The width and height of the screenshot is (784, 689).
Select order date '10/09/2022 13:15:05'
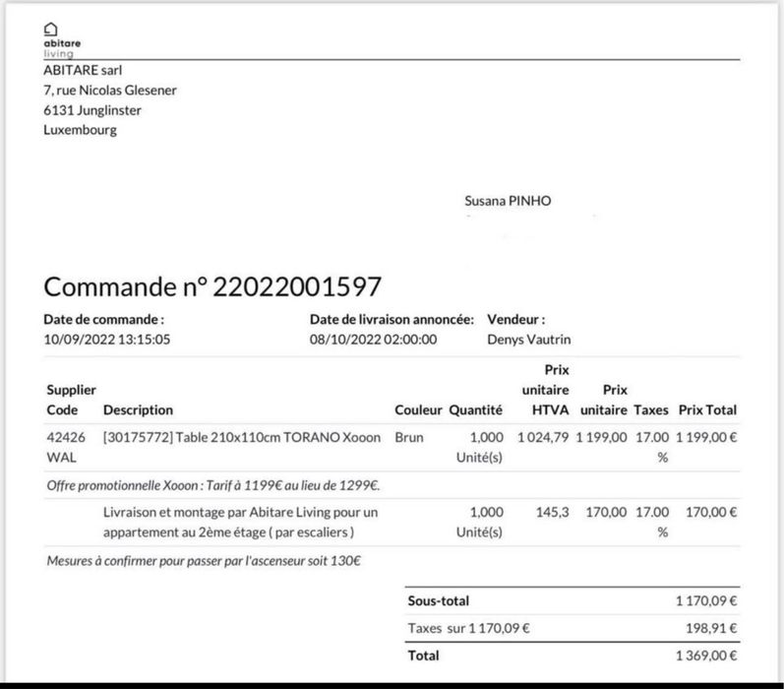(x=106, y=340)
